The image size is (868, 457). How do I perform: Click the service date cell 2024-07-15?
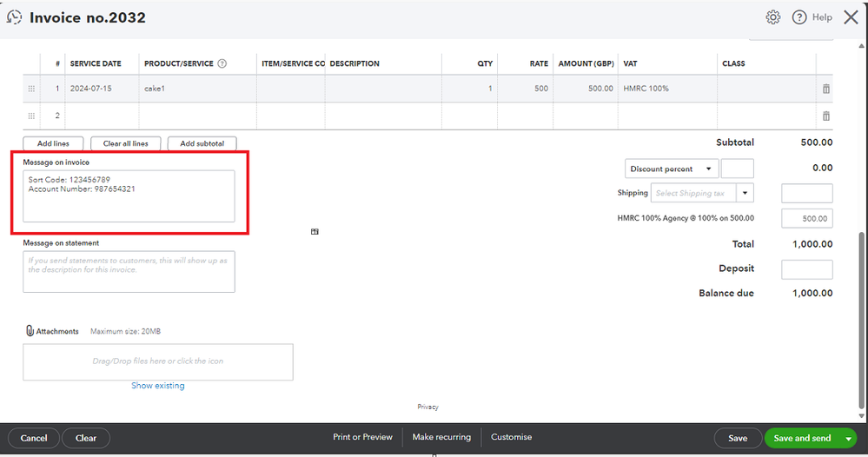click(x=102, y=89)
